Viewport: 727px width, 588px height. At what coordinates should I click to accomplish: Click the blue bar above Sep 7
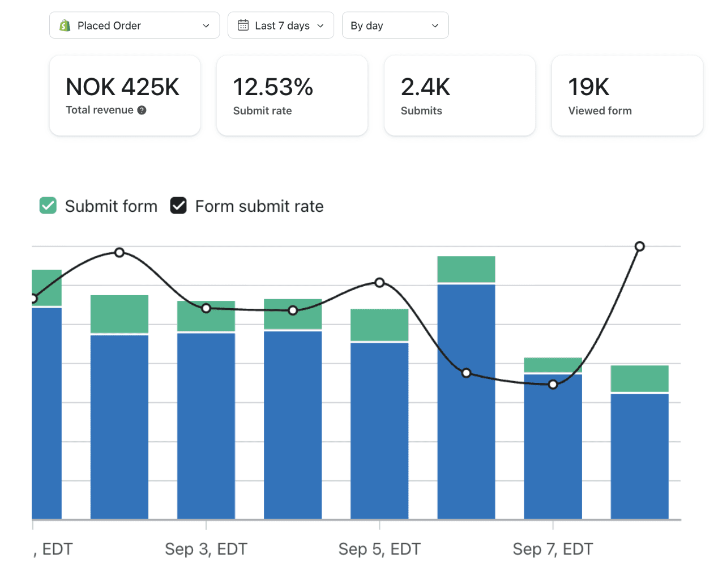click(x=553, y=446)
